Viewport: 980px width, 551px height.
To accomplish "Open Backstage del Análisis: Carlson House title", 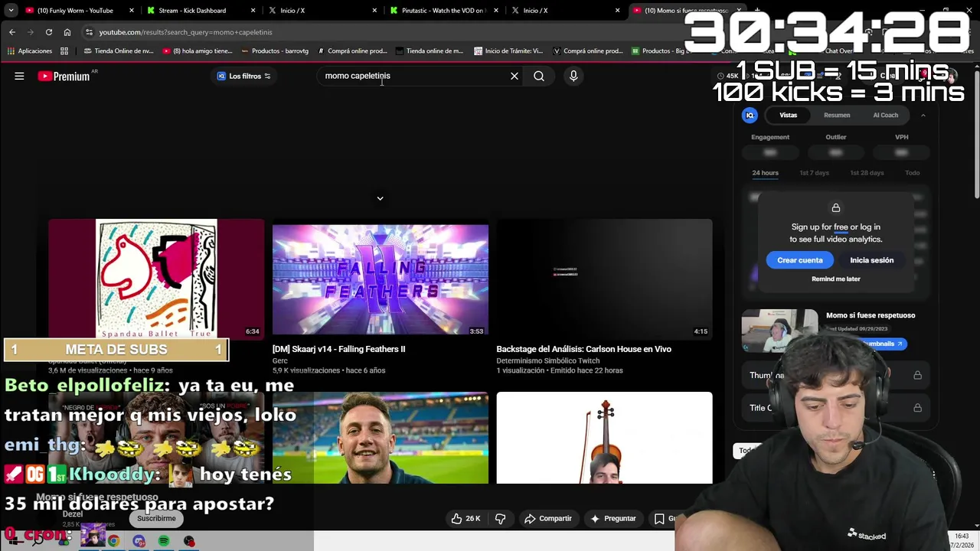I will tap(583, 349).
